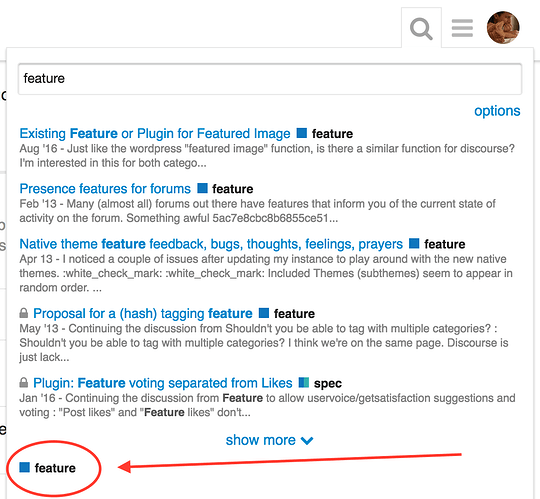540x499 pixels.
Task: Click excerpt 'May '13 - Continuing the discussion'
Action: pos(264,343)
